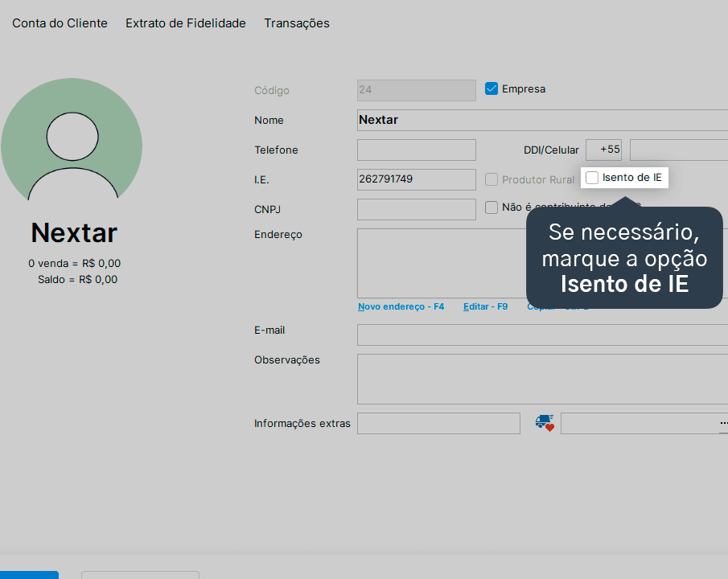This screenshot has width=728, height=579.
Task: Focus the Informações extras field
Action: pyautogui.click(x=438, y=424)
